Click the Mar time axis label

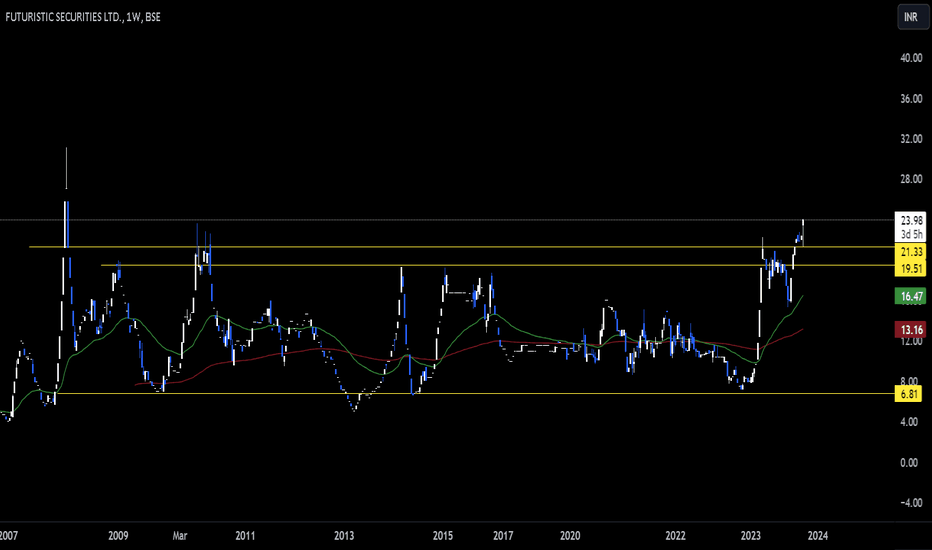click(180, 536)
